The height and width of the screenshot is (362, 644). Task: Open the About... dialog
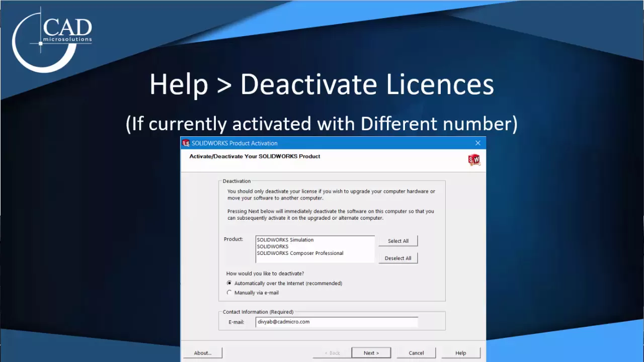(203, 353)
